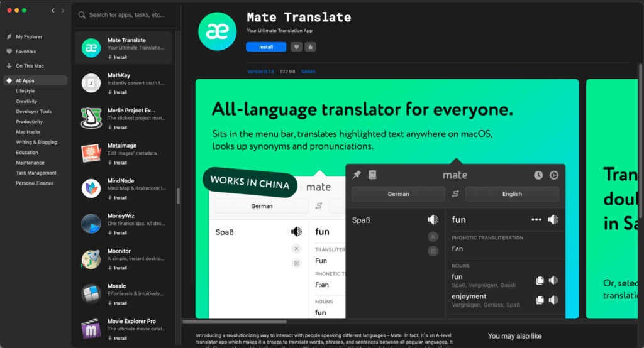644x348 pixels.
Task: Select the Creativity category
Action: (26, 101)
